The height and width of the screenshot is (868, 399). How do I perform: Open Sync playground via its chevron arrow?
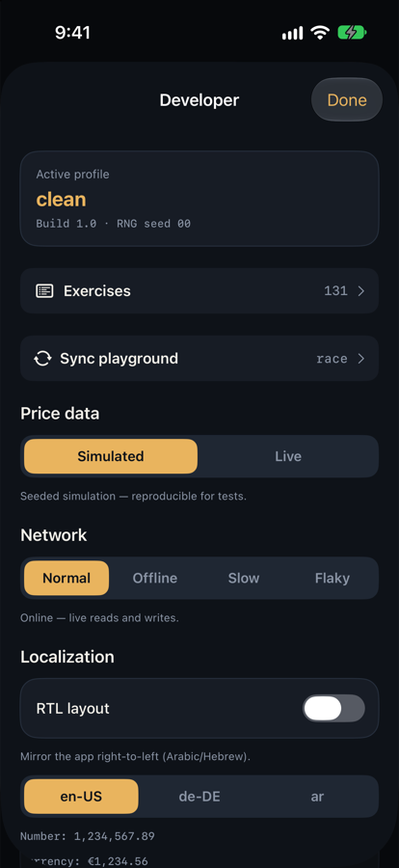[x=360, y=359]
